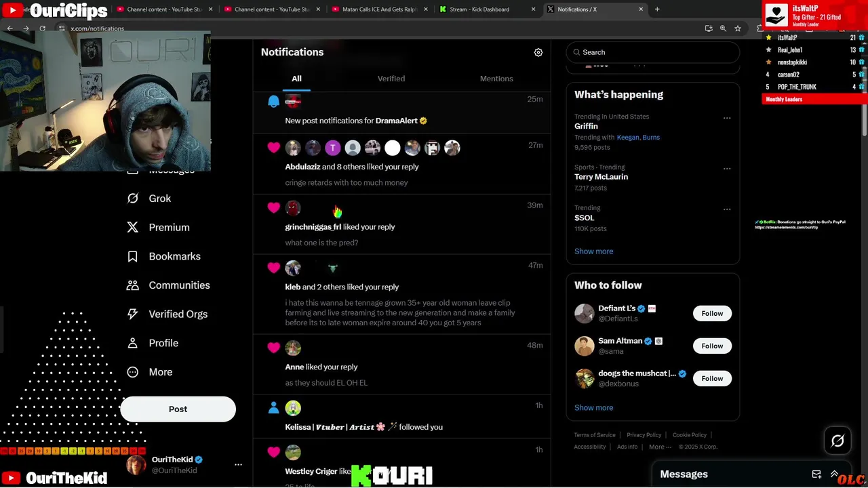Open a new browser tab
Viewport: 868px width, 488px height.
click(657, 9)
